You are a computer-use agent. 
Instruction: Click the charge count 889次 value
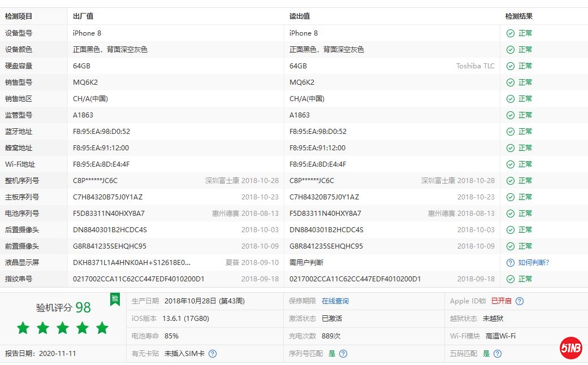331,336
